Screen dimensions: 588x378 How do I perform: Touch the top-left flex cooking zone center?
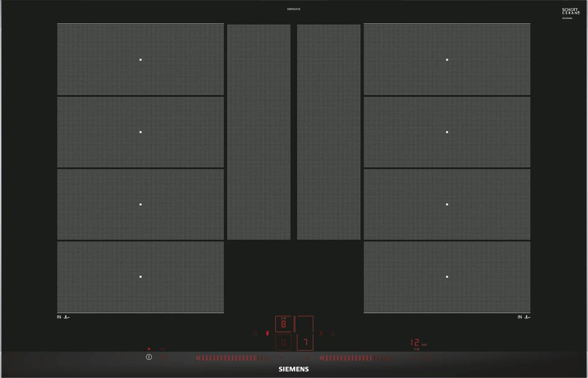coord(141,60)
